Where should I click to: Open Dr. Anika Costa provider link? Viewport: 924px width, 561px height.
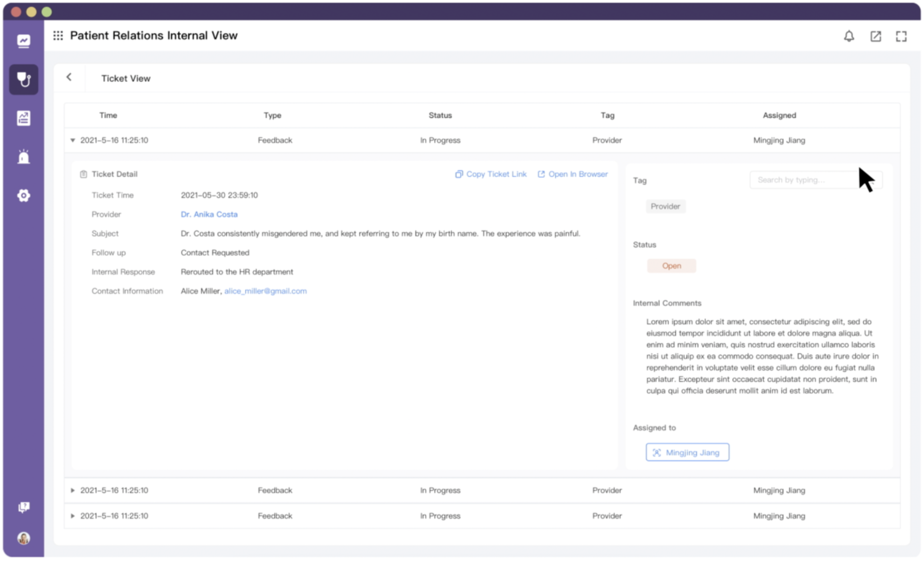209,214
